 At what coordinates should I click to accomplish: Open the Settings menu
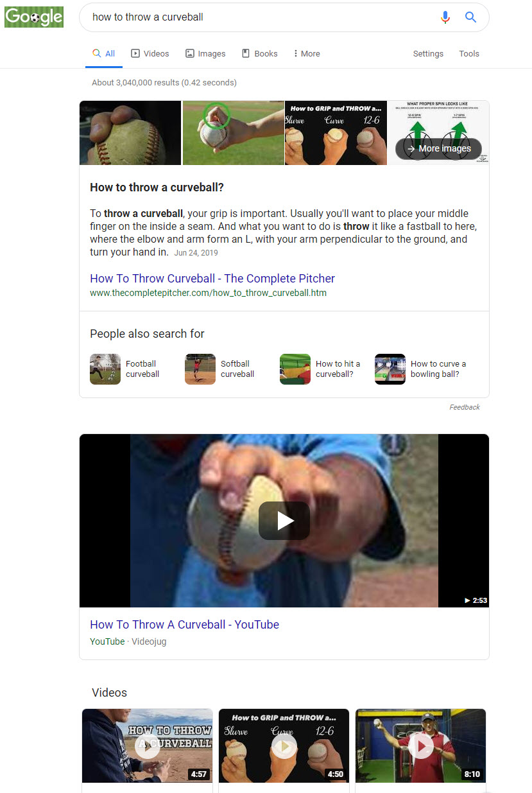[x=428, y=54]
